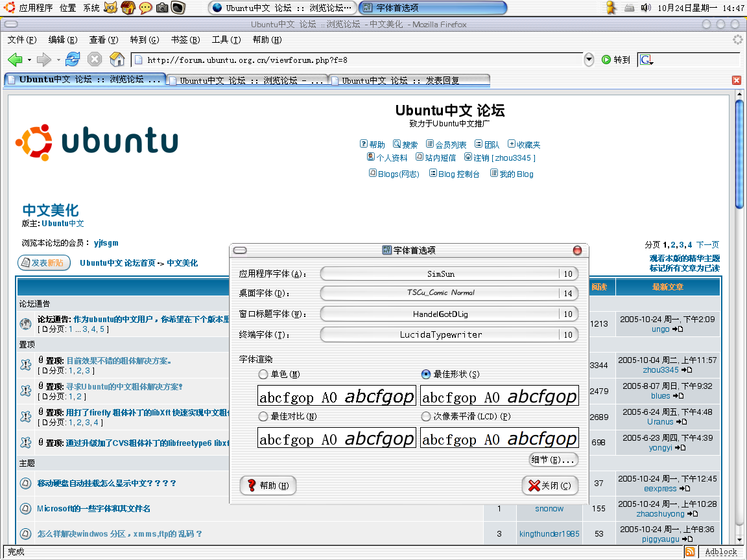
Task: Click the cat face launcher icon
Action: 110,8
